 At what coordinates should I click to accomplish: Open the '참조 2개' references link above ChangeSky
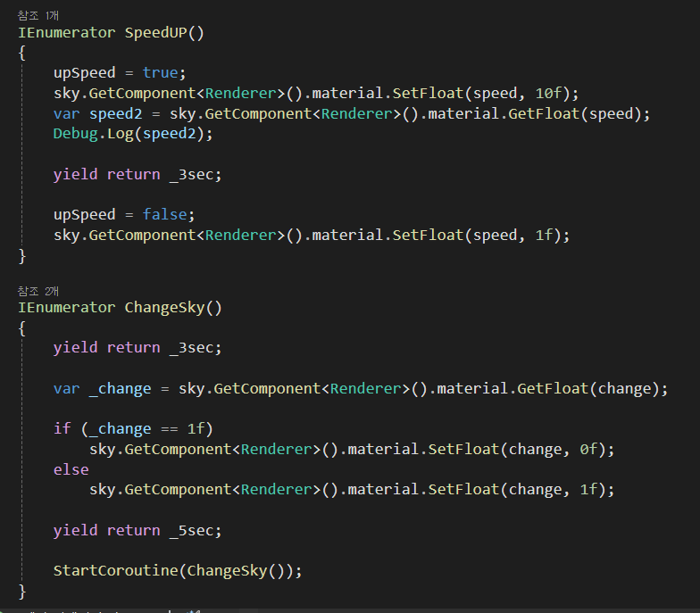[x=38, y=291]
